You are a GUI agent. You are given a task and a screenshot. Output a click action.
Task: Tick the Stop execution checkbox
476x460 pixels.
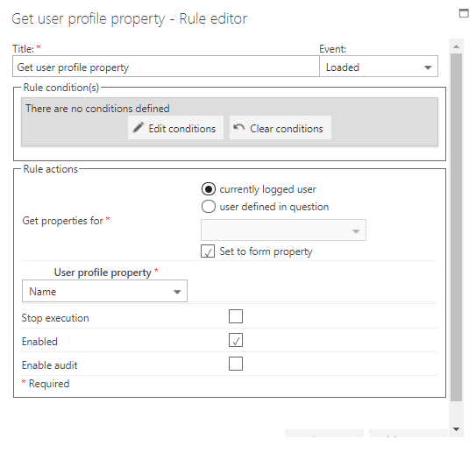pos(236,316)
